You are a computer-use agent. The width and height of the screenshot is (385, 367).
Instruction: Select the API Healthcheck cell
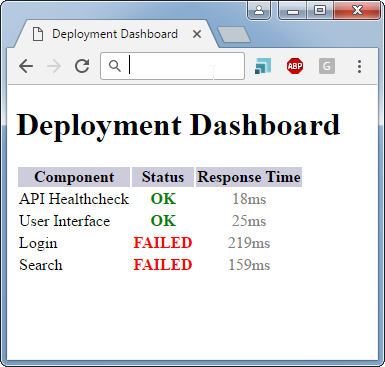pyautogui.click(x=74, y=199)
